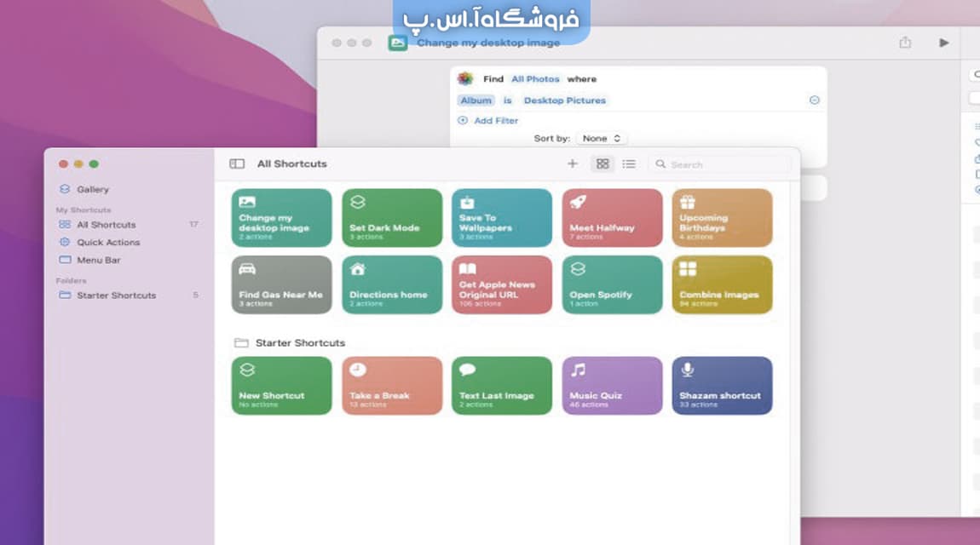Remove the Album filter with the minus icon
Viewport: 980px width, 545px height.
[x=814, y=100]
